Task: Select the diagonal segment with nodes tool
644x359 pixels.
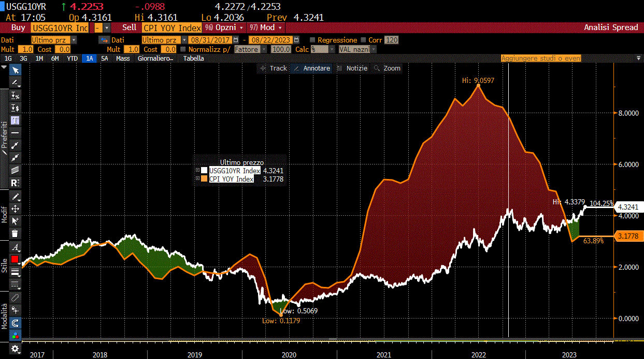Action: [16, 158]
